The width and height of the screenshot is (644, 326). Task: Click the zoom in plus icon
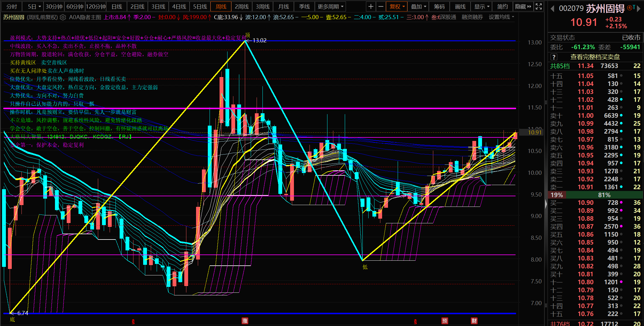coord(371,6)
